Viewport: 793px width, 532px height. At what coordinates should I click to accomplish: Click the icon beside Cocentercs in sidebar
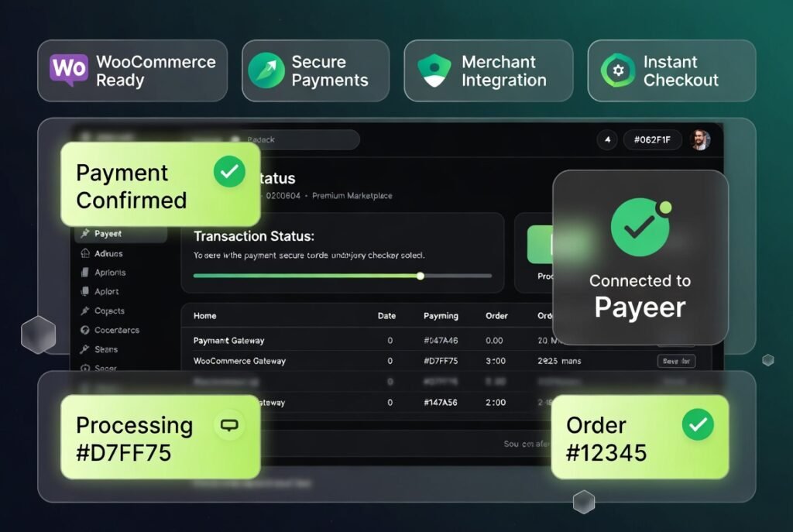[x=85, y=330]
